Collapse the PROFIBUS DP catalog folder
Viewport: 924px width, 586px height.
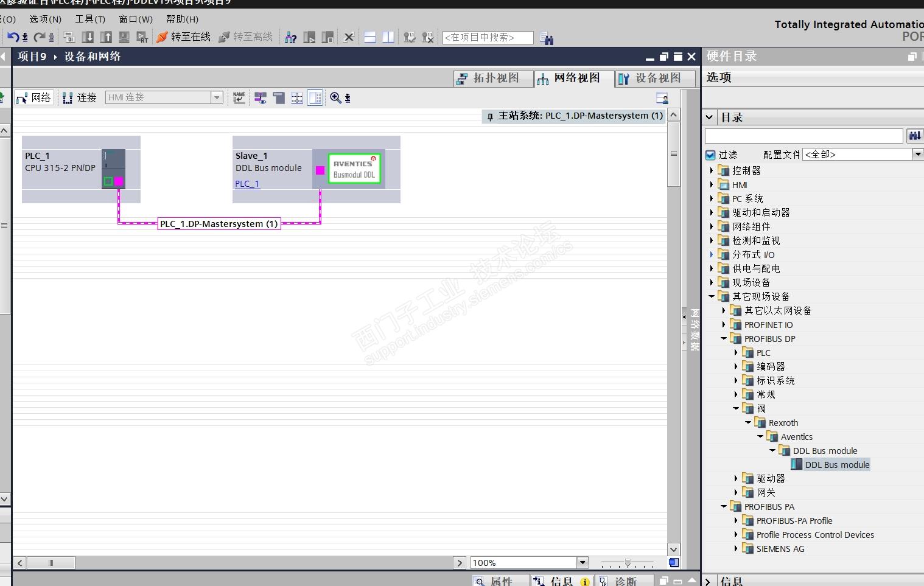point(723,339)
